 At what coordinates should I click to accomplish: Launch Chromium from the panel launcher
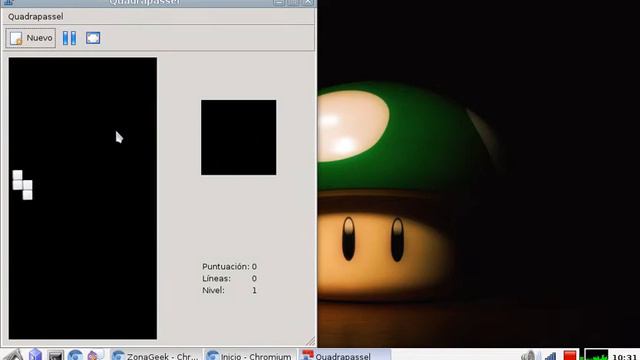click(x=75, y=355)
